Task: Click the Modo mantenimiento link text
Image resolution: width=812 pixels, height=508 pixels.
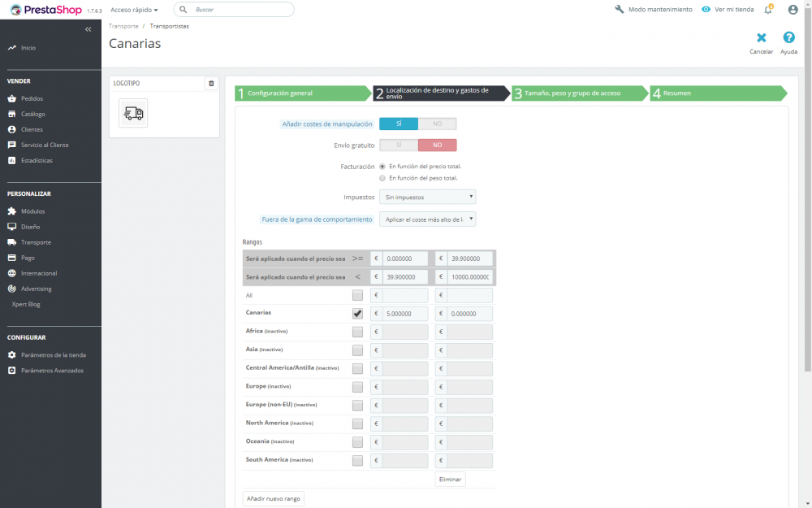Action: click(x=660, y=9)
